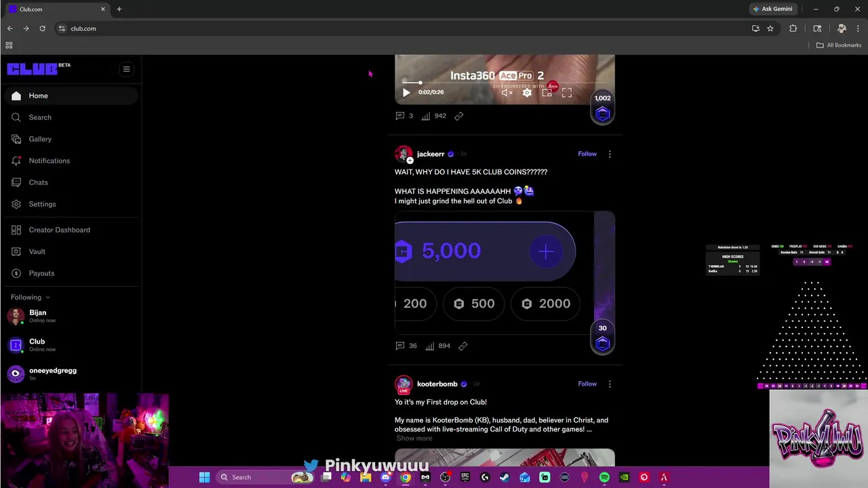868x488 pixels.
Task: Open oneeyedgregg in Following list
Action: click(71, 373)
